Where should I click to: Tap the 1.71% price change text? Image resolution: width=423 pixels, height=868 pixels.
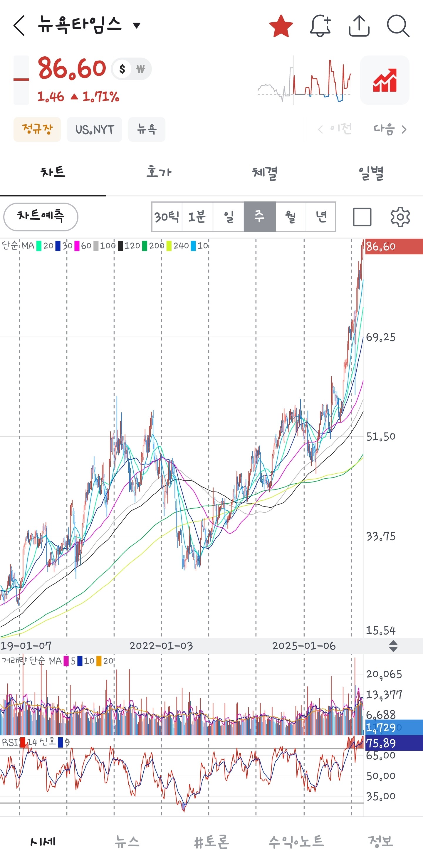pyautogui.click(x=101, y=97)
